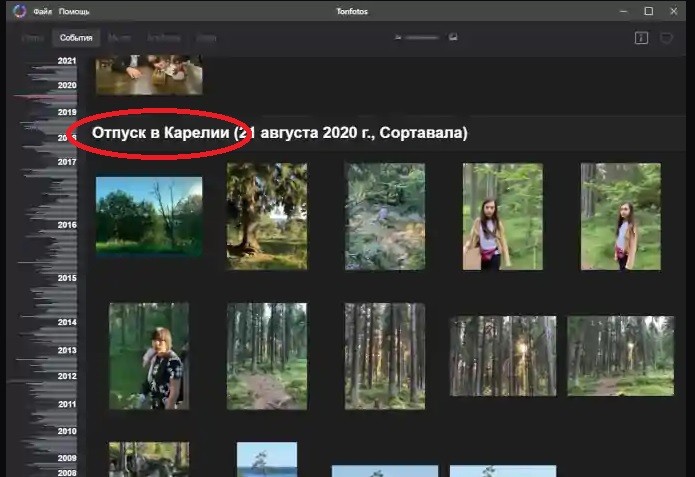Jump to year 2013 on timeline

[x=67, y=351]
